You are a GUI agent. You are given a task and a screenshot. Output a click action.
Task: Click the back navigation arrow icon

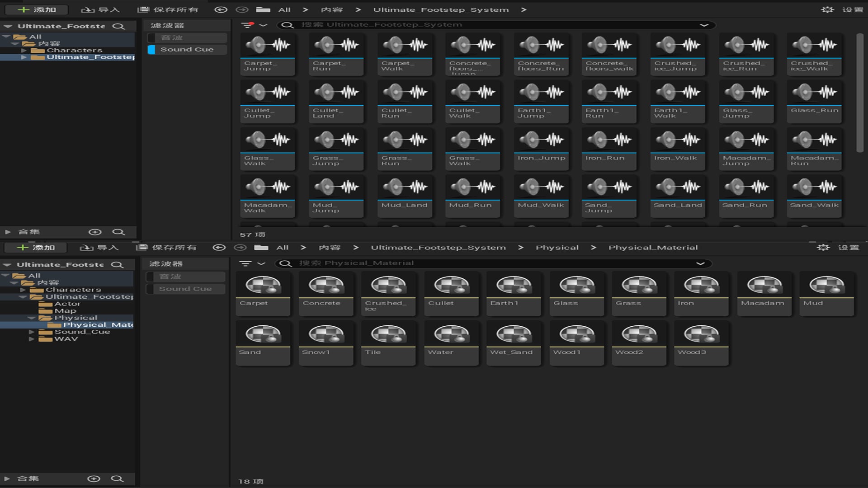(x=220, y=9)
